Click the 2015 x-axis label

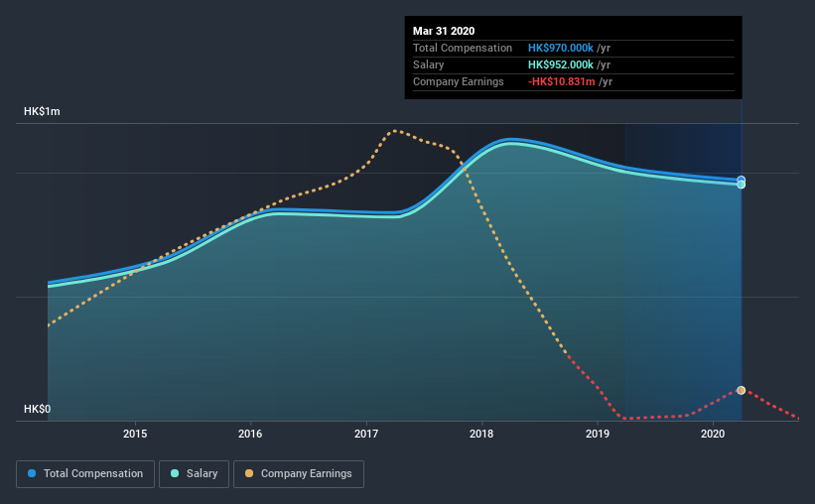click(135, 434)
